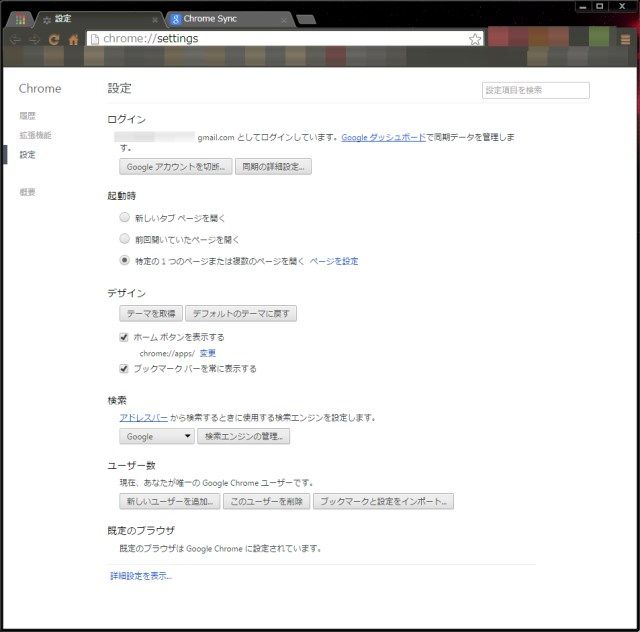Maximize the browser window
Image resolution: width=640 pixels, height=632 pixels.
[600, 7]
